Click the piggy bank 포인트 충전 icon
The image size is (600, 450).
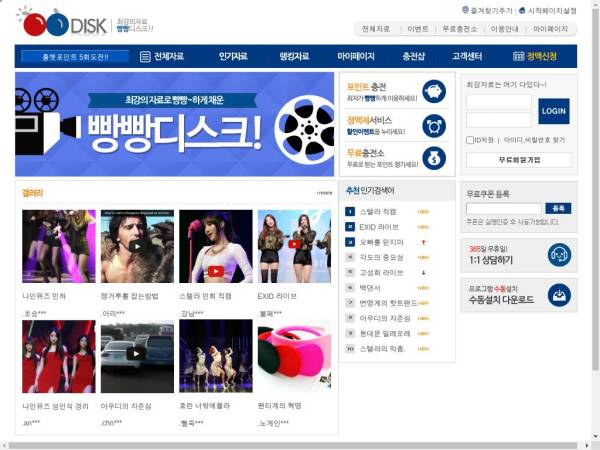(433, 91)
